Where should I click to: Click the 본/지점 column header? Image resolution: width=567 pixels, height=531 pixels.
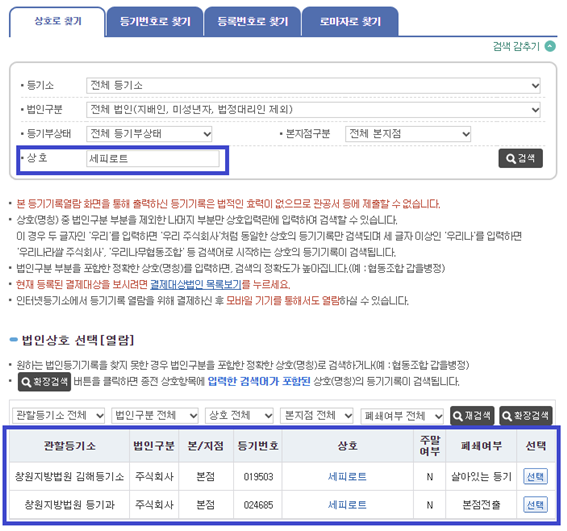coord(206,446)
